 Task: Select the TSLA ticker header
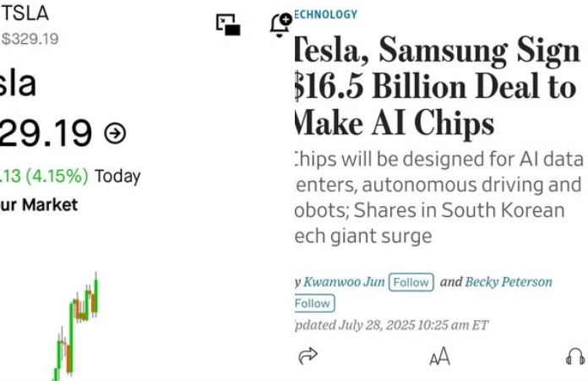click(24, 14)
